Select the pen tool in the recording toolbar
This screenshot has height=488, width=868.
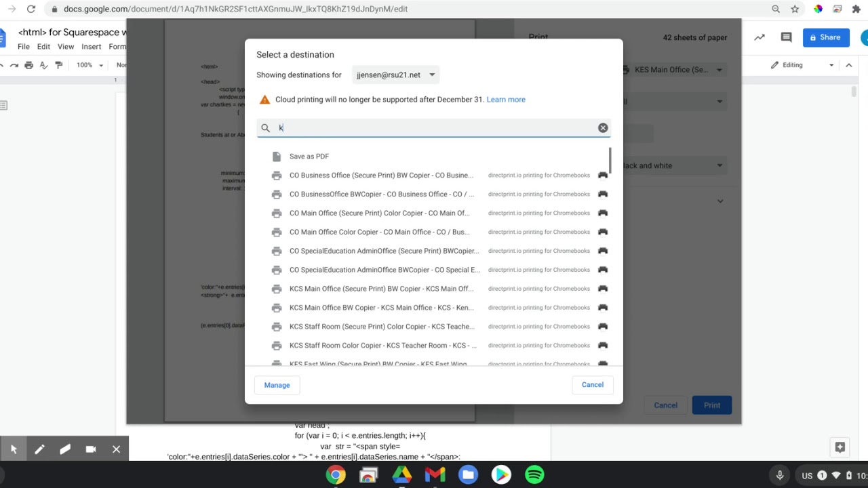[39, 449]
